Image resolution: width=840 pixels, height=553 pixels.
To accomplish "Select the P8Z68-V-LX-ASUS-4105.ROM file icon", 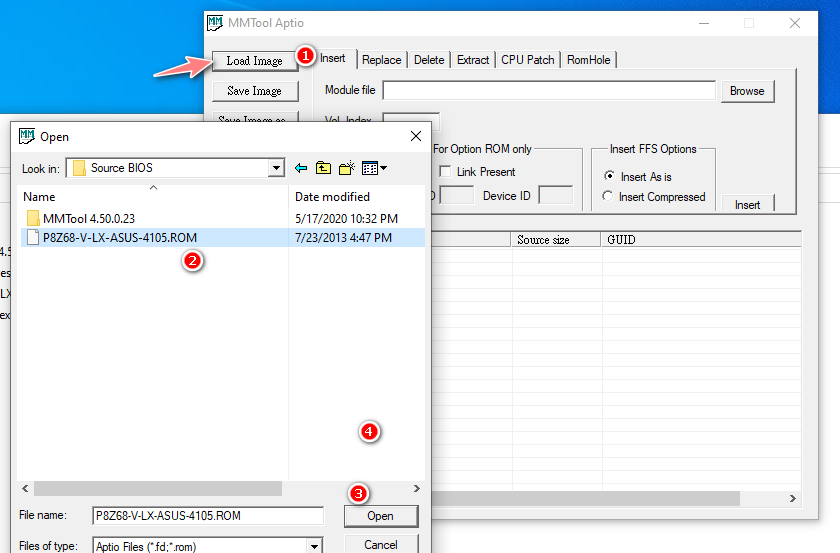I will (x=33, y=237).
